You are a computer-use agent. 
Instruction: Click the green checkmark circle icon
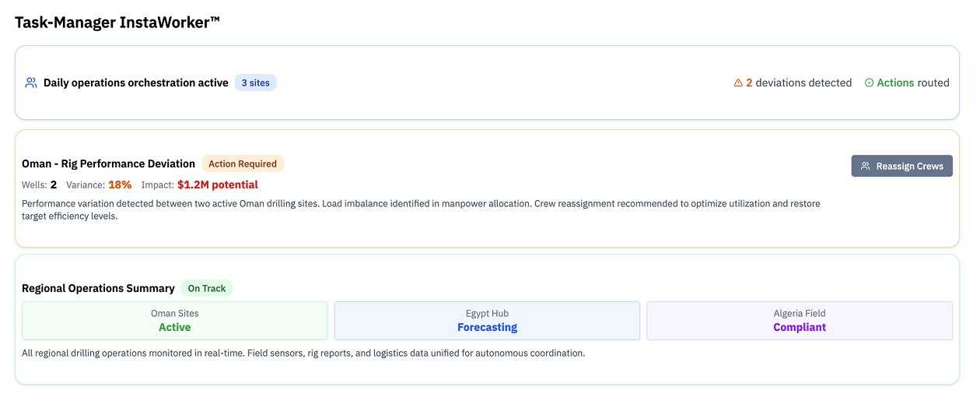(869, 83)
